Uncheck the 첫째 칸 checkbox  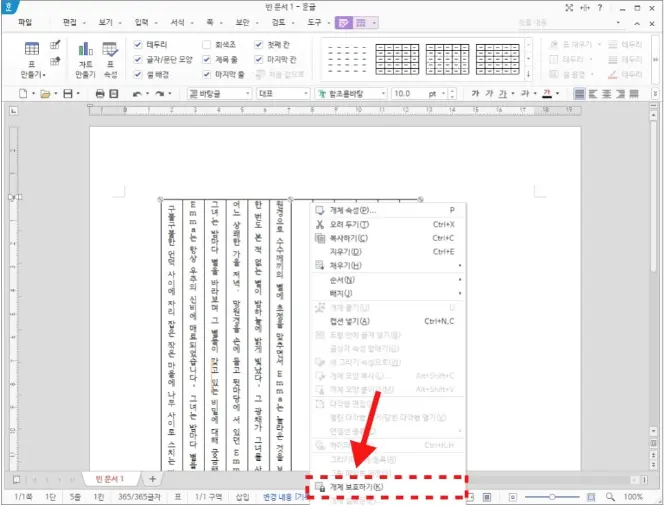259,45
